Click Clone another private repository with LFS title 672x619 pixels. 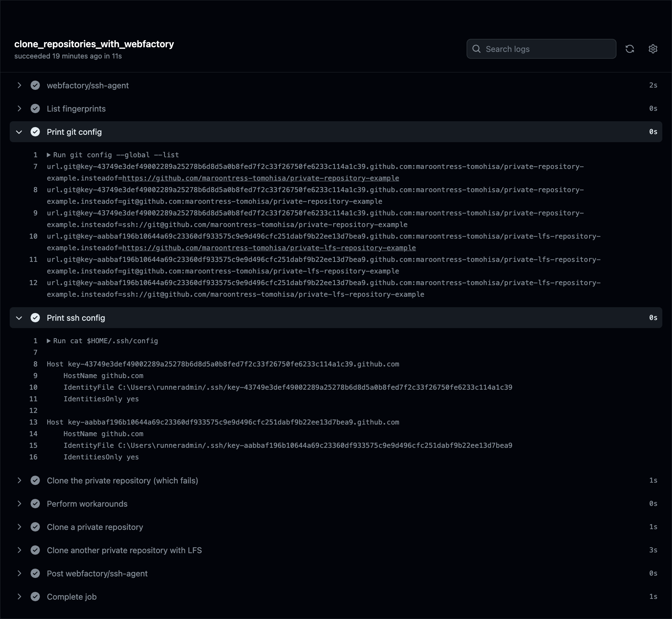click(124, 550)
